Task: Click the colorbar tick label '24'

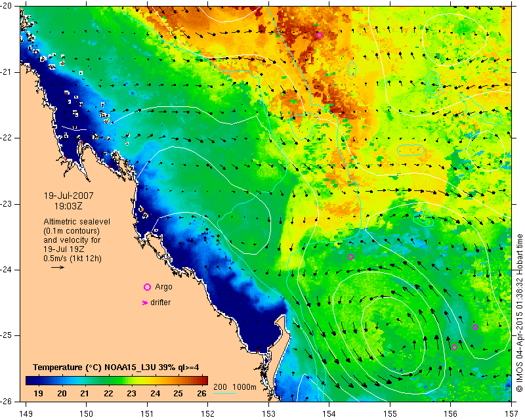Action: [x=155, y=393]
